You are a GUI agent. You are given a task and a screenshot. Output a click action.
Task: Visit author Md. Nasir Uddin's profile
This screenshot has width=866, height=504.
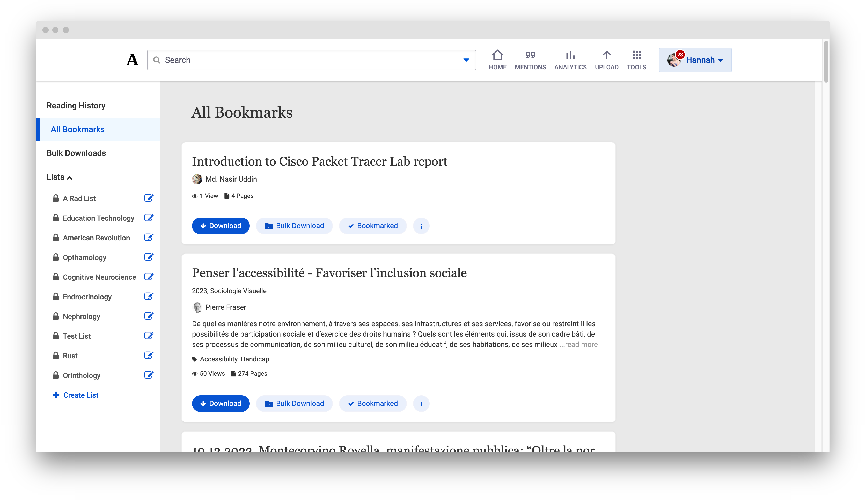point(231,179)
